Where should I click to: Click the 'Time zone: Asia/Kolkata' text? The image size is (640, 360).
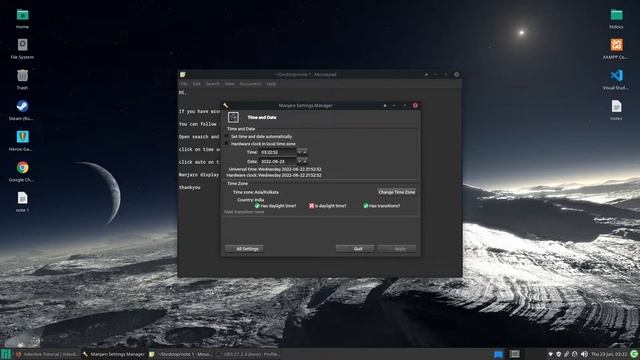[x=256, y=192]
